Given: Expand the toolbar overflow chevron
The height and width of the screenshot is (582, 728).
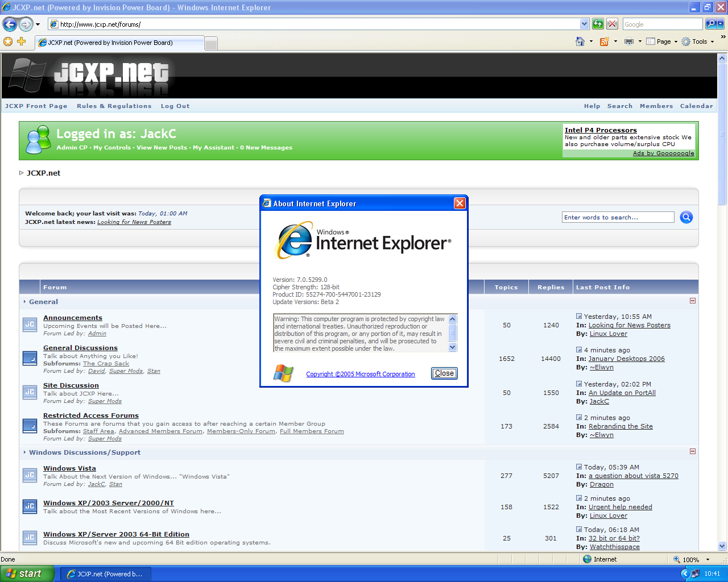Looking at the screenshot, I should click(723, 37).
